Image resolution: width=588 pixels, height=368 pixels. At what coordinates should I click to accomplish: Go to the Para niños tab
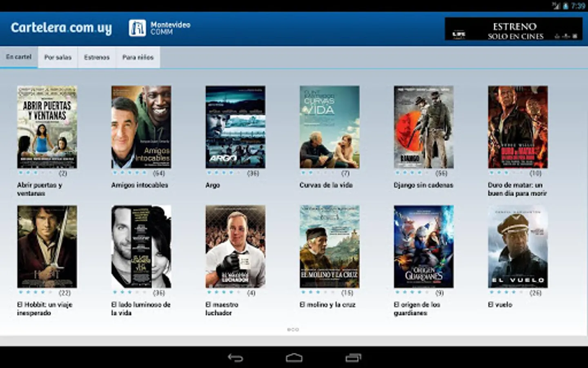tap(138, 57)
